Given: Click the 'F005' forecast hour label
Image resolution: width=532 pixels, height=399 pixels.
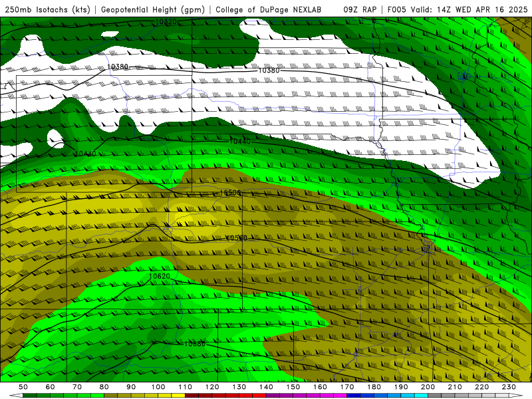Looking at the screenshot, I should 396,10.
